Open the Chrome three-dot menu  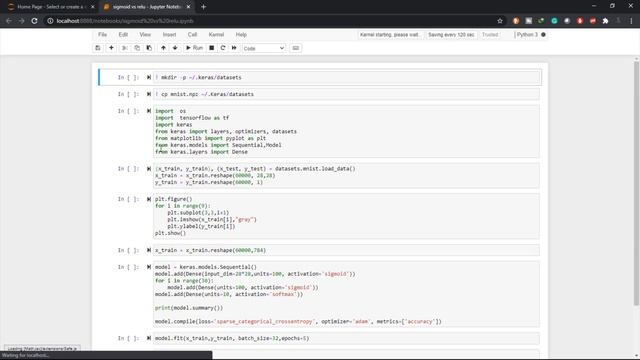click(x=631, y=21)
